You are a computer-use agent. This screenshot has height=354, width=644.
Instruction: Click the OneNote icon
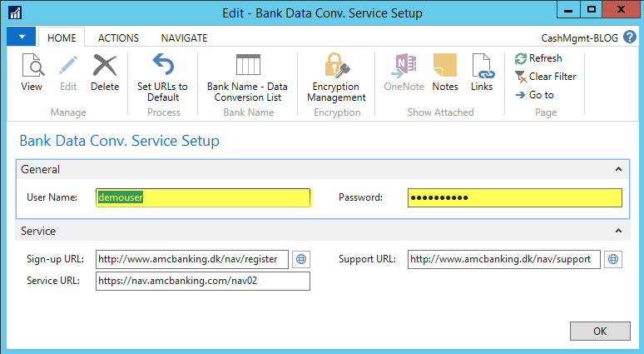404,65
